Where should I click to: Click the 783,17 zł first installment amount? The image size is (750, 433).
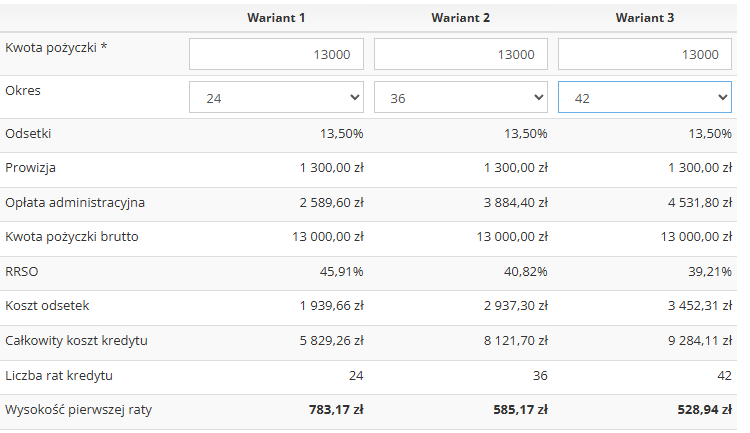coord(336,410)
